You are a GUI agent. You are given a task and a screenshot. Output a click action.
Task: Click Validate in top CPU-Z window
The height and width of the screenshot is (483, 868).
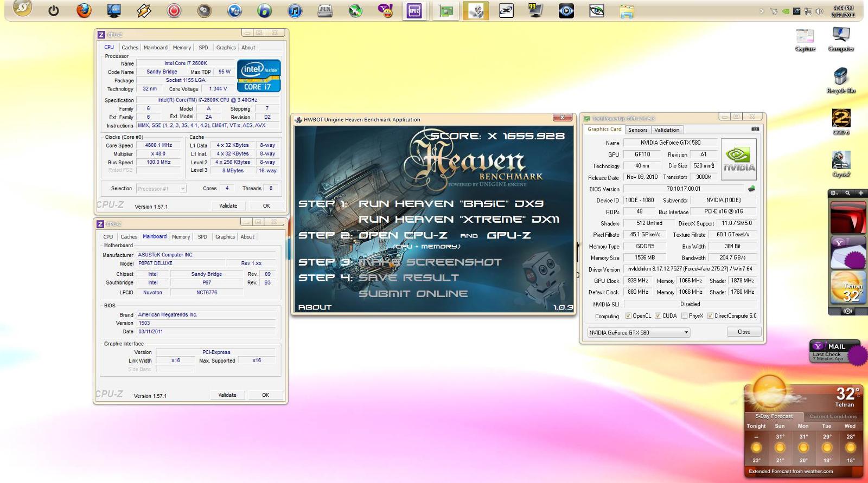pos(228,205)
